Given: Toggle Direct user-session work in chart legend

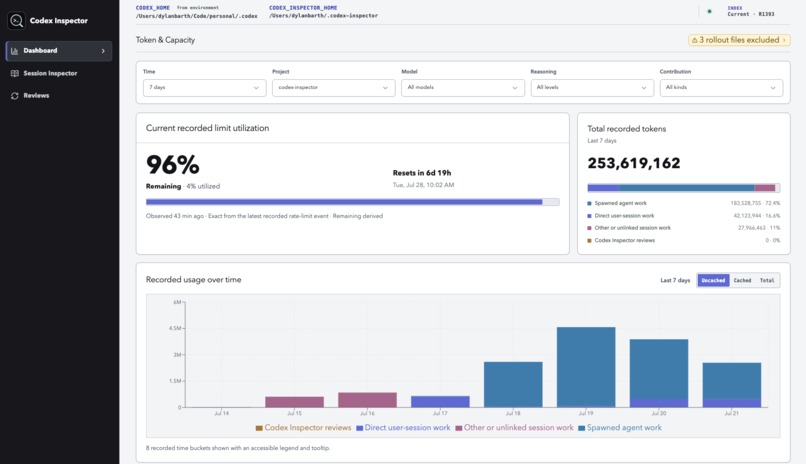Looking at the screenshot, I should (403, 428).
